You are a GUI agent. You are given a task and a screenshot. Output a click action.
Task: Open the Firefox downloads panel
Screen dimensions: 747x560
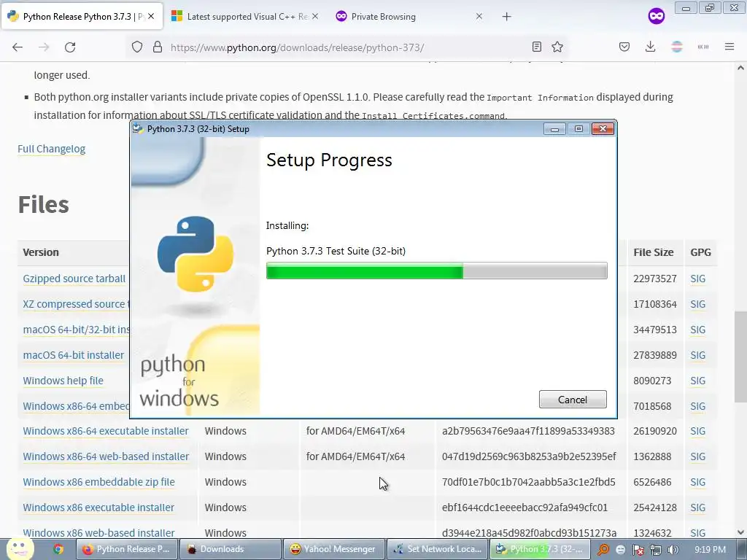650,47
